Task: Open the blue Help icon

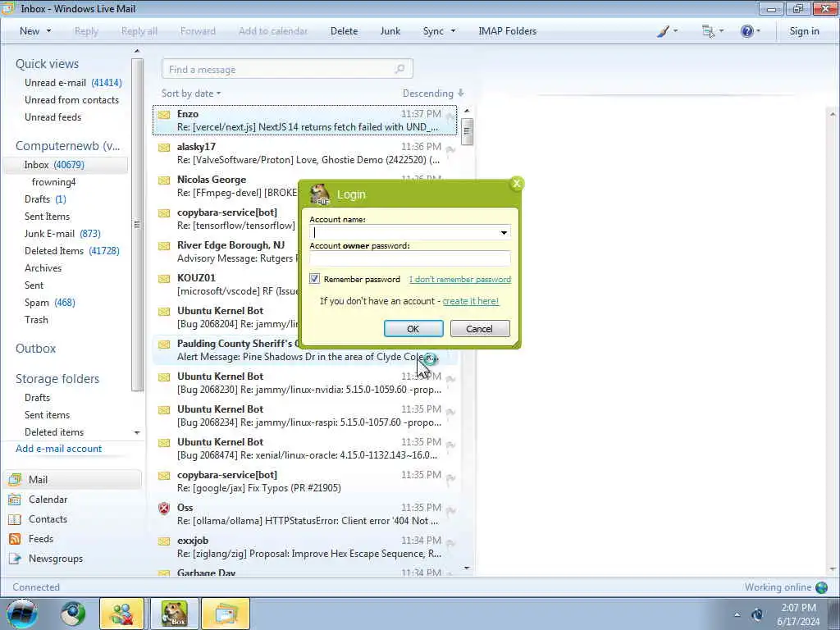Action: [x=746, y=31]
